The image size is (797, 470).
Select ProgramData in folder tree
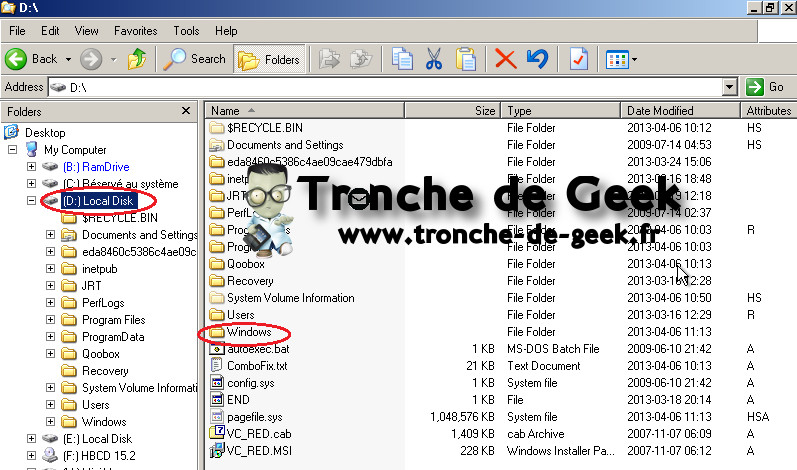[x=113, y=337]
